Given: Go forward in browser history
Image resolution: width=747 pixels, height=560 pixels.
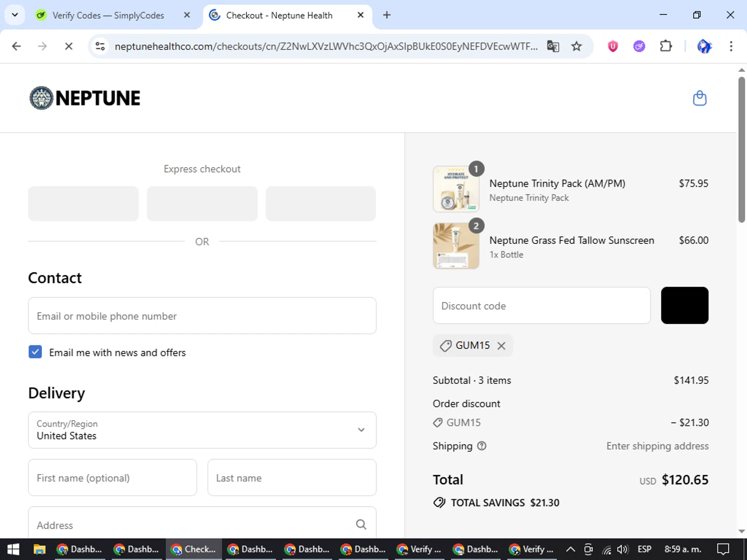Looking at the screenshot, I should (42, 46).
